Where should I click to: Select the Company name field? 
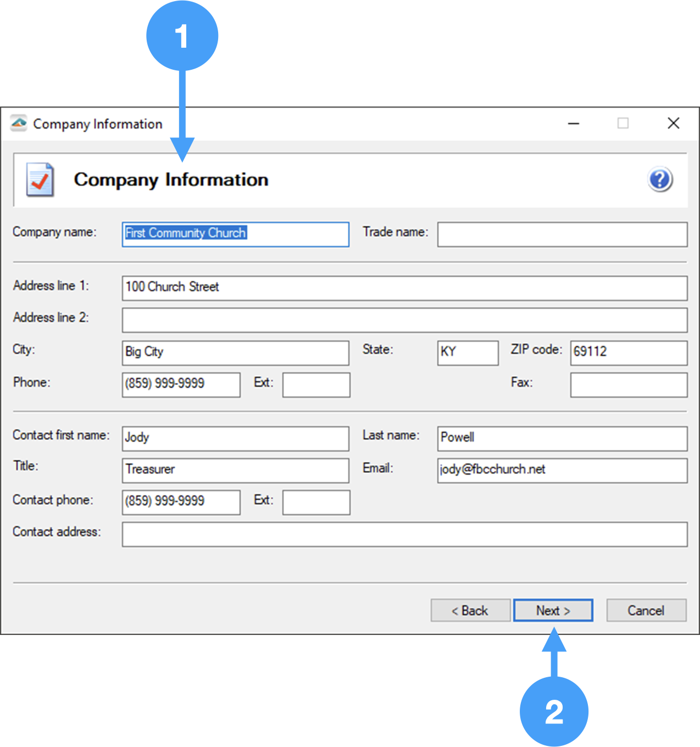[235, 234]
